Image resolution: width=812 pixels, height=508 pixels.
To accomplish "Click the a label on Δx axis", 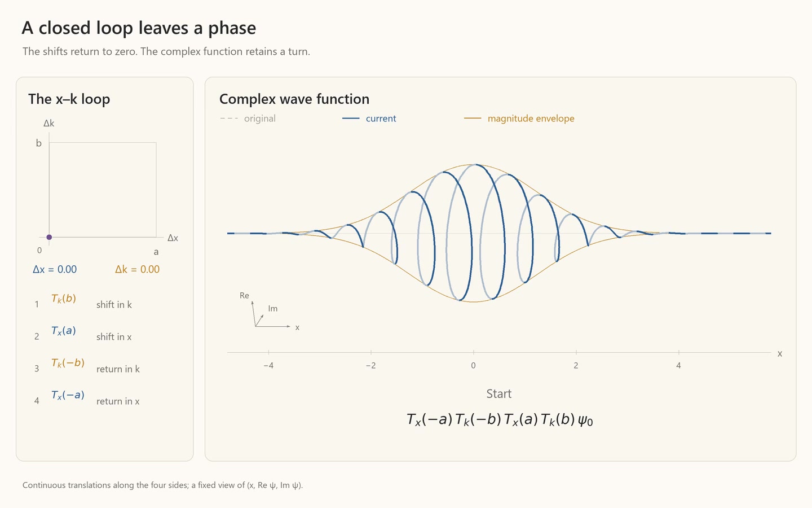I will click(156, 252).
